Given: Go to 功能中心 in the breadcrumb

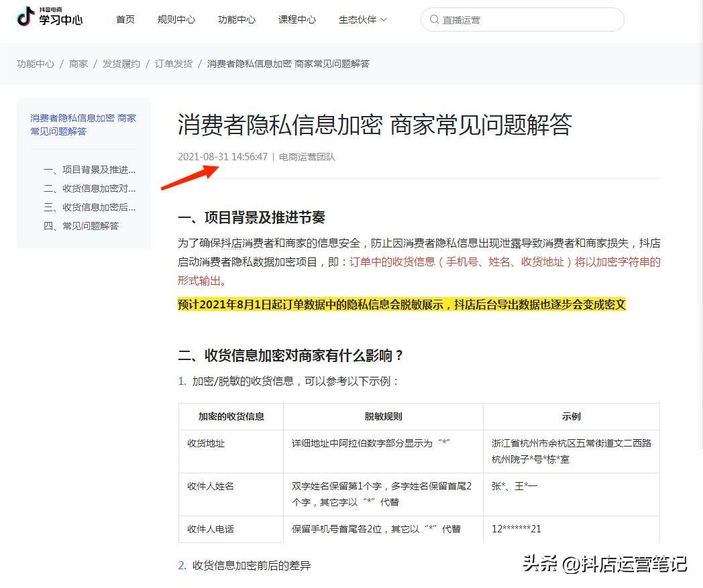Looking at the screenshot, I should click(36, 64).
